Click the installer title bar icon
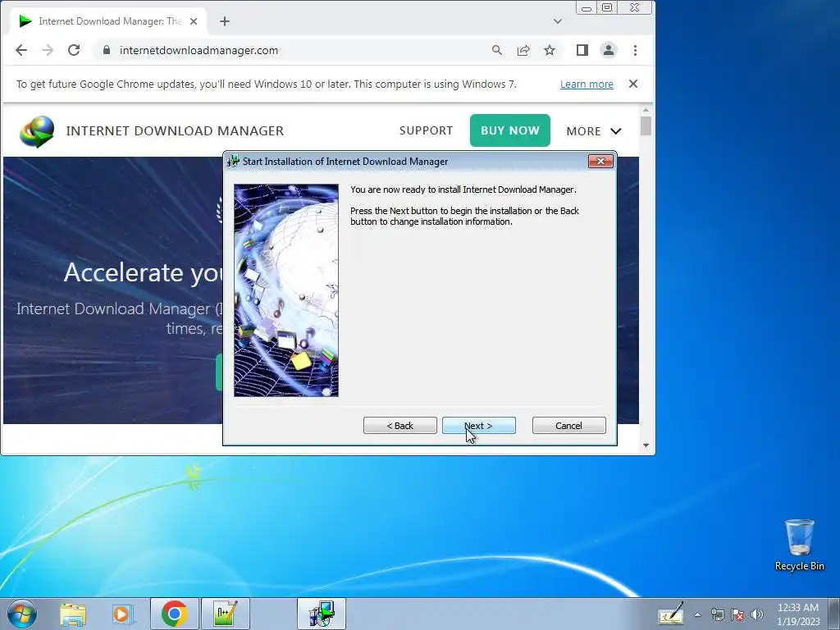This screenshot has height=630, width=840. coord(233,162)
